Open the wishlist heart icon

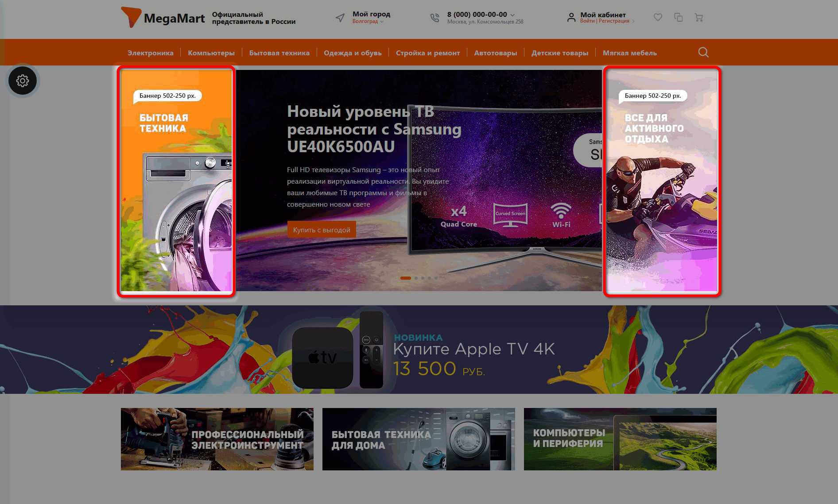[658, 17]
